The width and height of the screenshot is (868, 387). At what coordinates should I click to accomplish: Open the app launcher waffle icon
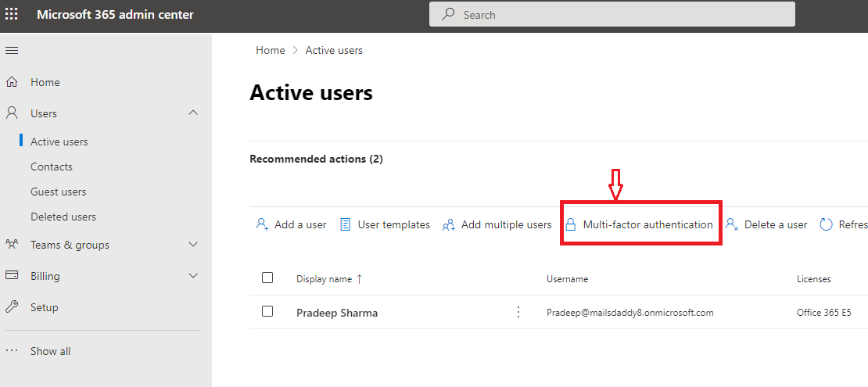[x=11, y=14]
